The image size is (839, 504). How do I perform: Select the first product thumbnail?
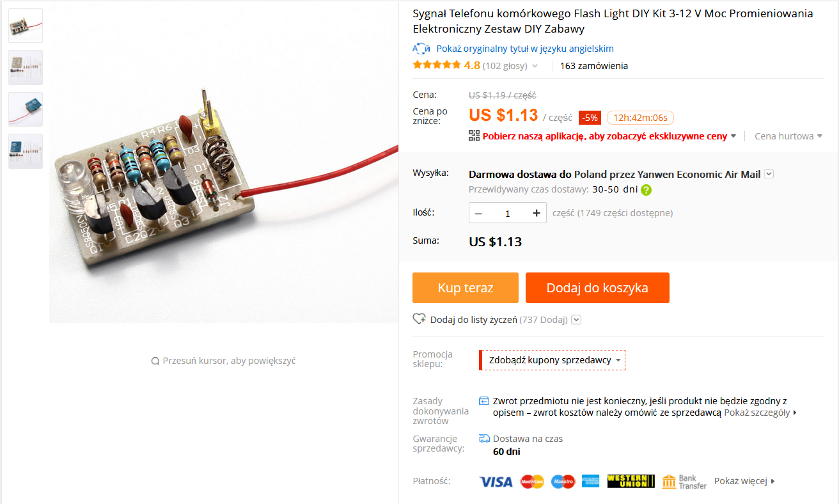tap(26, 26)
